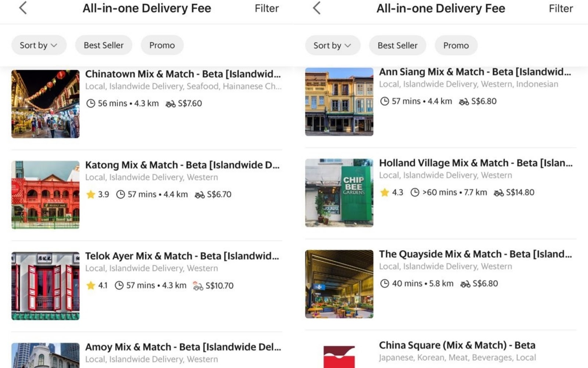Click star rating icon beside 4.3
The image size is (588, 368).
coord(385,192)
